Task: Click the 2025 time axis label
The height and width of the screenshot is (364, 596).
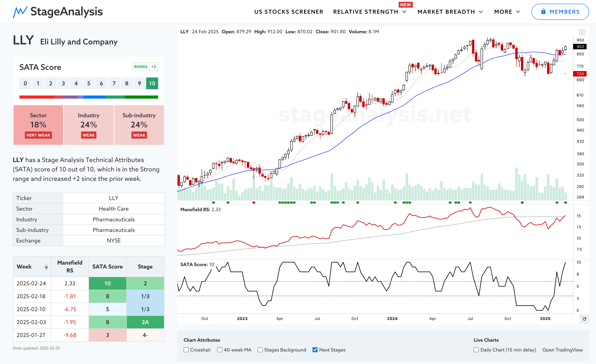Action: (x=545, y=319)
